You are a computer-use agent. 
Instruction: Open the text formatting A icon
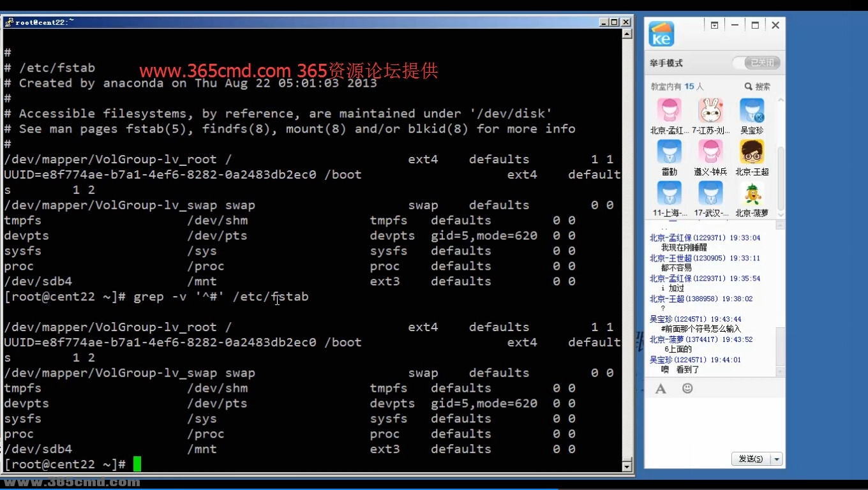click(661, 388)
